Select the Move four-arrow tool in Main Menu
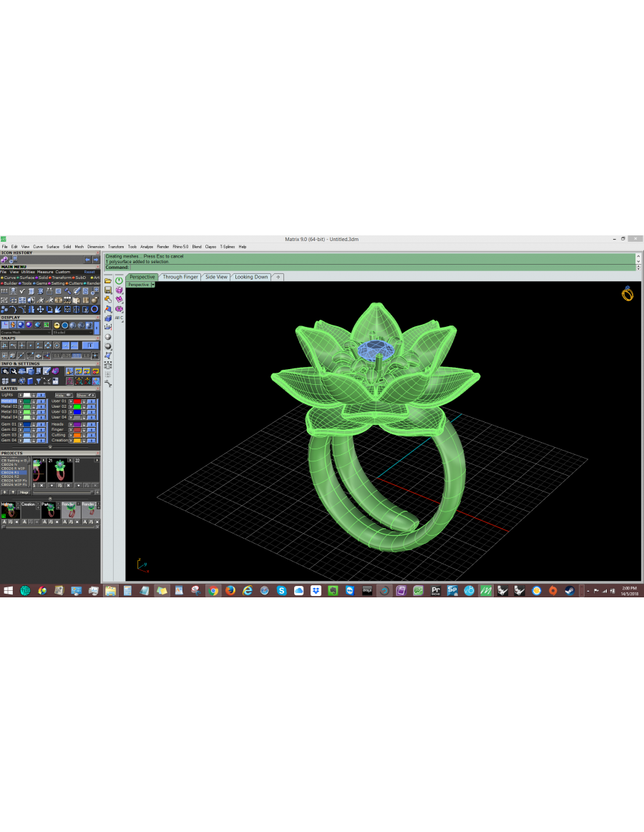Screen dimensions: 644x832 coord(40,309)
